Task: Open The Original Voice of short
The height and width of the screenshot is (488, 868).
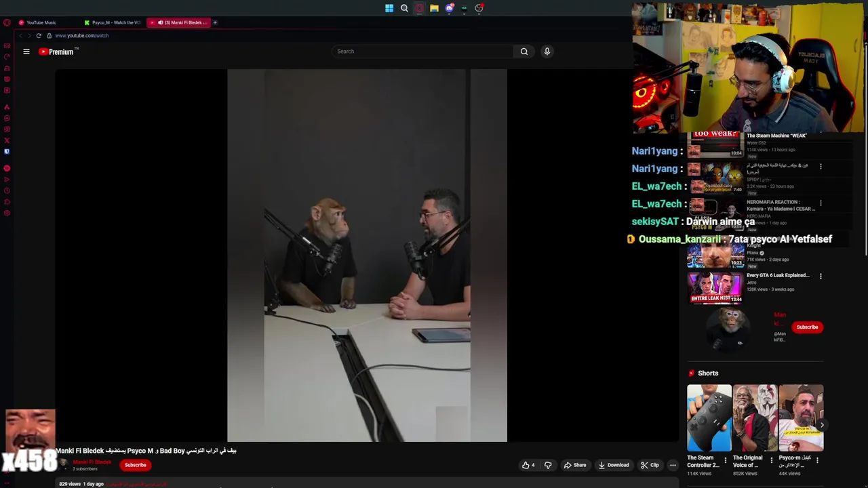Action: pyautogui.click(x=755, y=418)
